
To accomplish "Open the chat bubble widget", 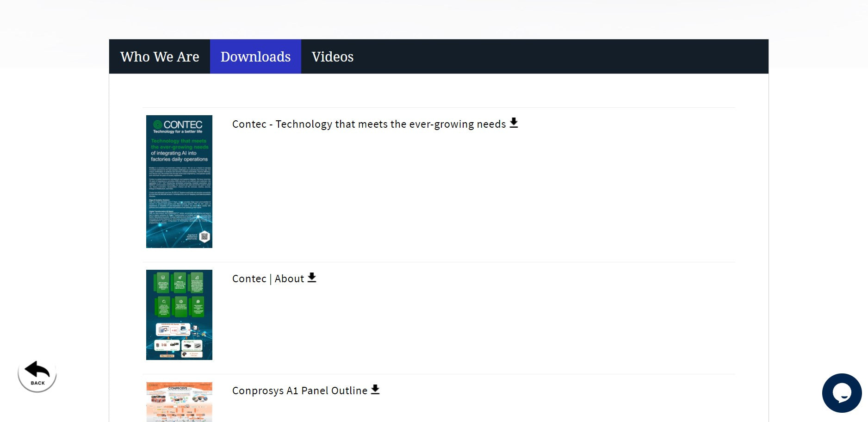I will click(x=842, y=393).
